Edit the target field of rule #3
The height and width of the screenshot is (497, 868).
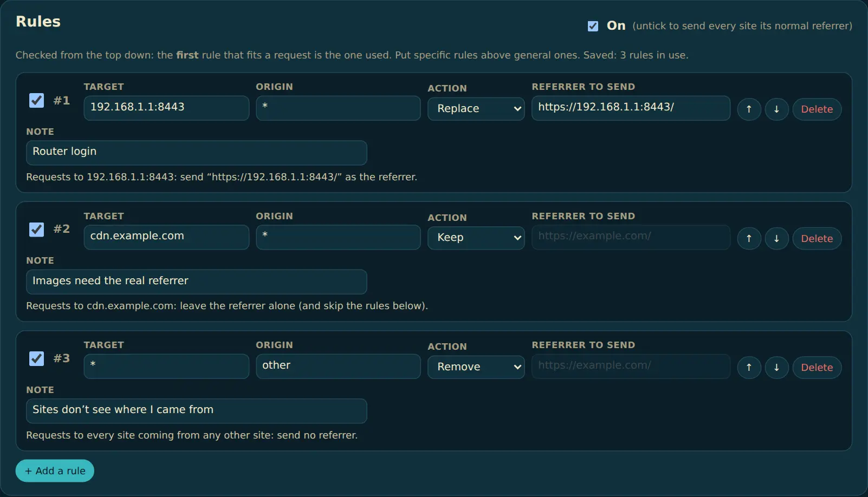[166, 366]
